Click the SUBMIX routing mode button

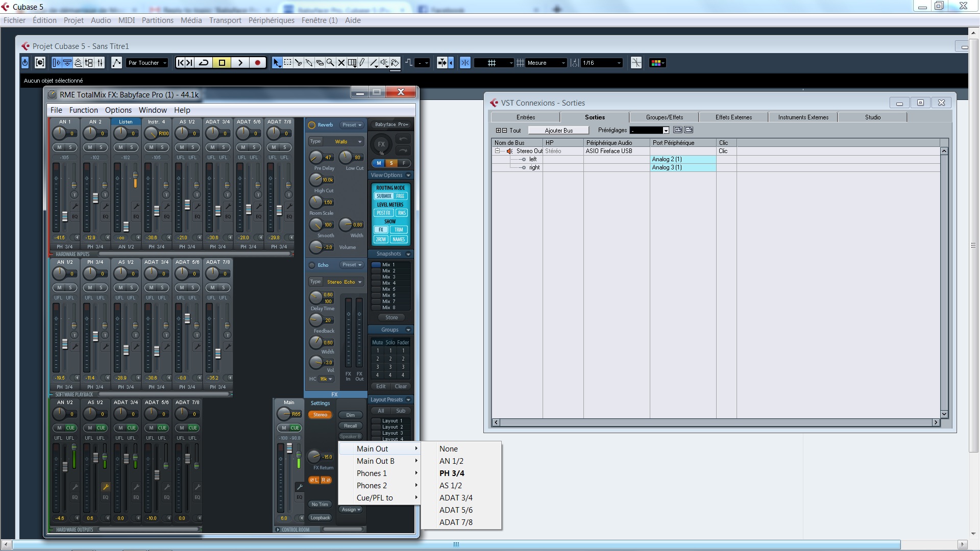(384, 196)
